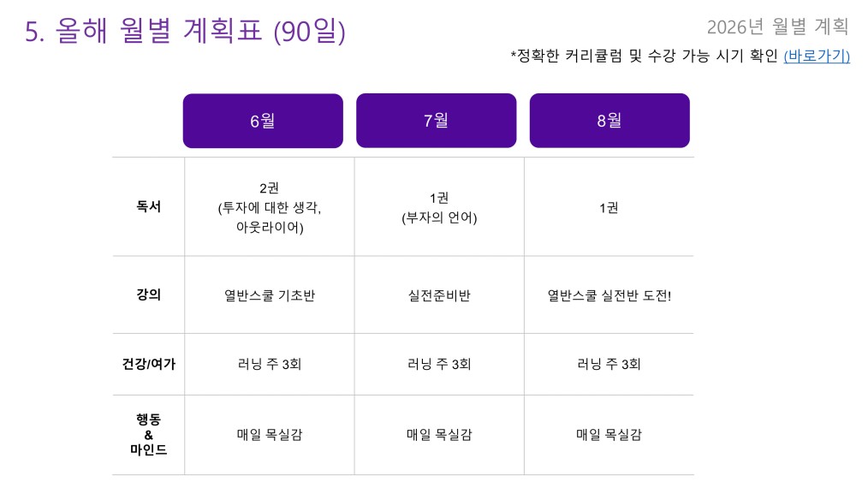Click August's 러닝 주 3회 cell

pyautogui.click(x=609, y=364)
